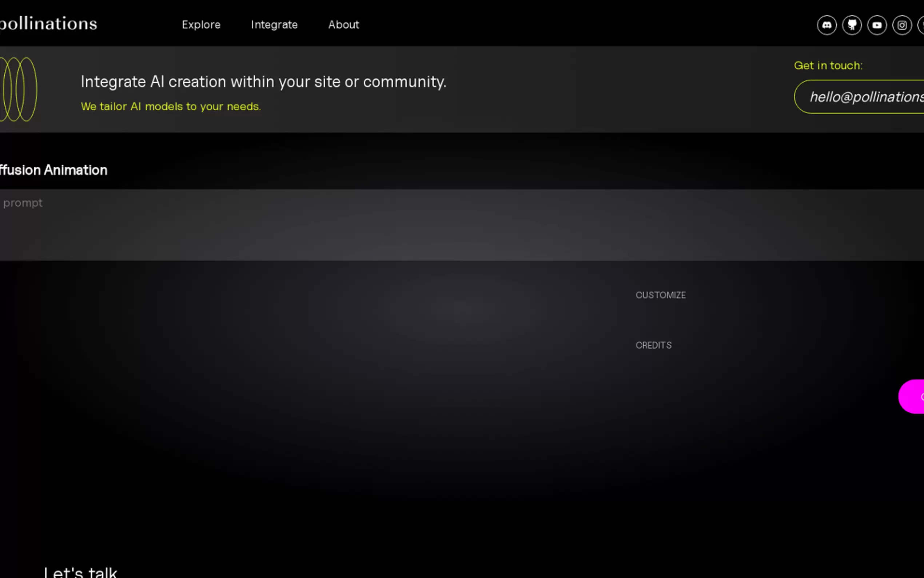Image resolution: width=924 pixels, height=578 pixels.
Task: Click 'We tailor AI models' tagline
Action: [171, 106]
